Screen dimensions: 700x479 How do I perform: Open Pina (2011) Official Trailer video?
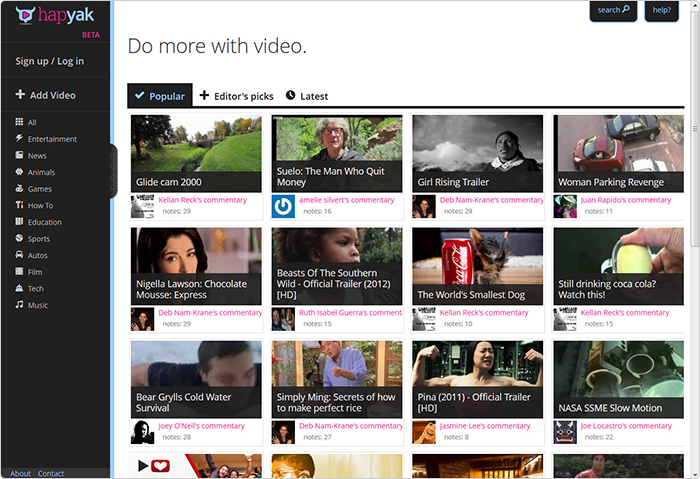[478, 379]
